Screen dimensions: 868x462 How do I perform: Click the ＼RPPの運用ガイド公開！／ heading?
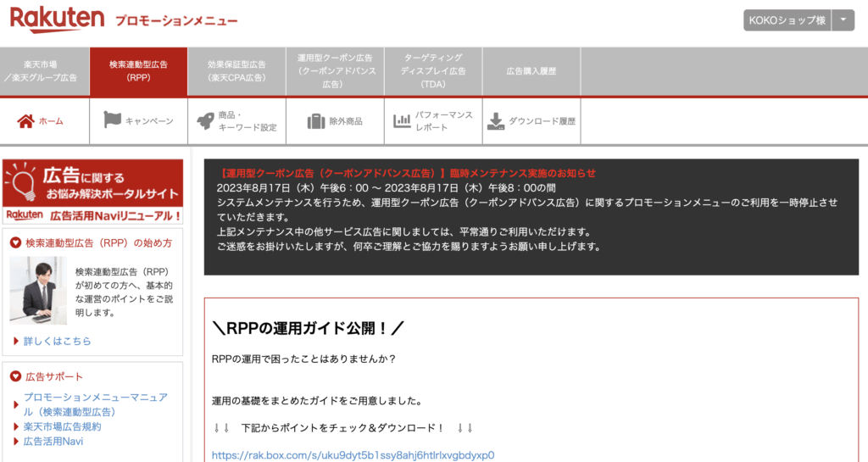click(x=308, y=328)
